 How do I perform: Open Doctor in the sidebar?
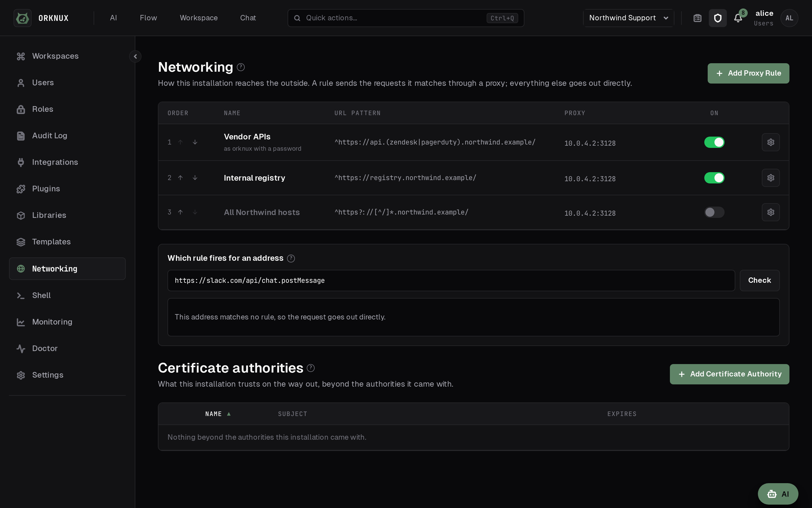pyautogui.click(x=67, y=349)
